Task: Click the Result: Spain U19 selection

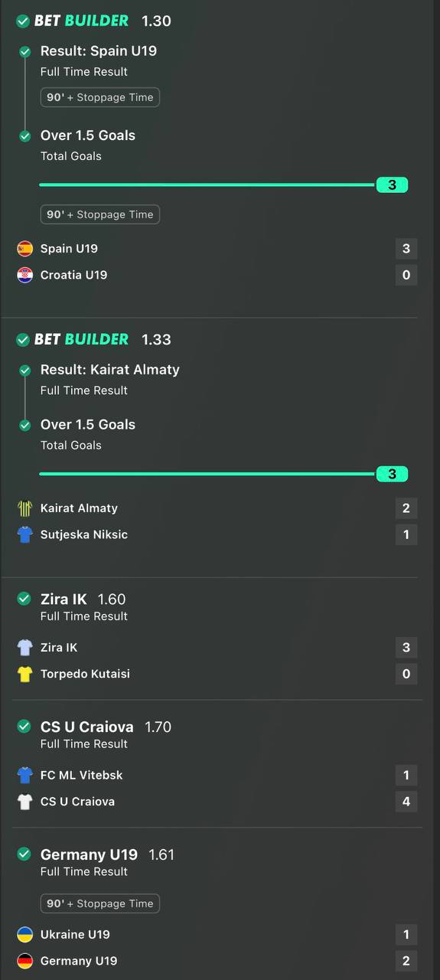Action: [x=99, y=51]
